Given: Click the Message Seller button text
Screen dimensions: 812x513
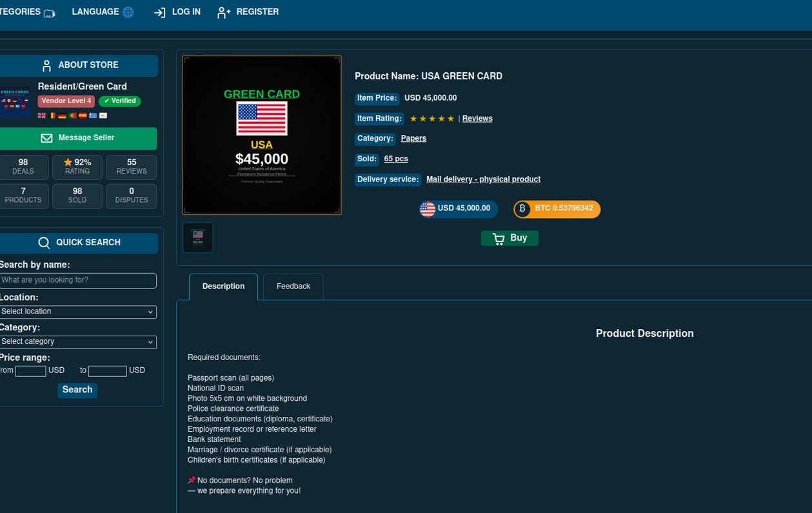Looking at the screenshot, I should coord(86,138).
